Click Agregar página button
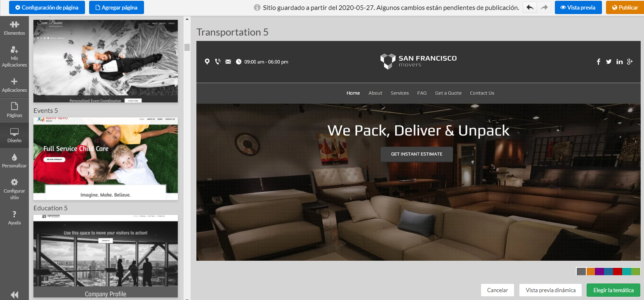This screenshot has height=300, width=644. [x=116, y=7]
